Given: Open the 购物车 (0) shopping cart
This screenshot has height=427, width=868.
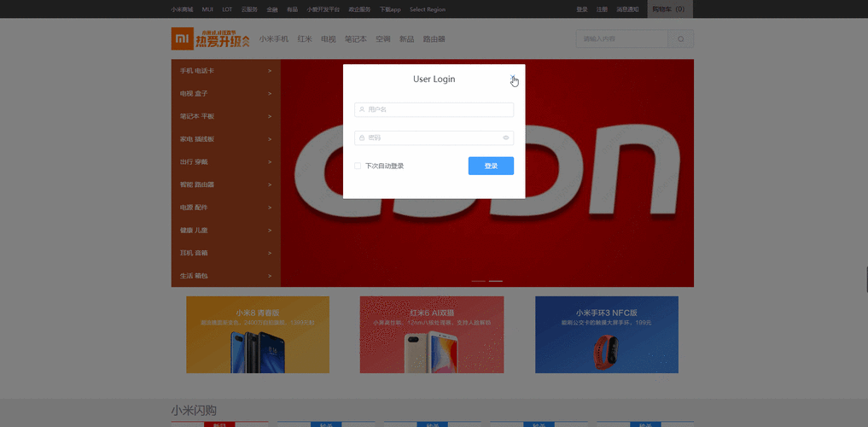Looking at the screenshot, I should point(670,9).
